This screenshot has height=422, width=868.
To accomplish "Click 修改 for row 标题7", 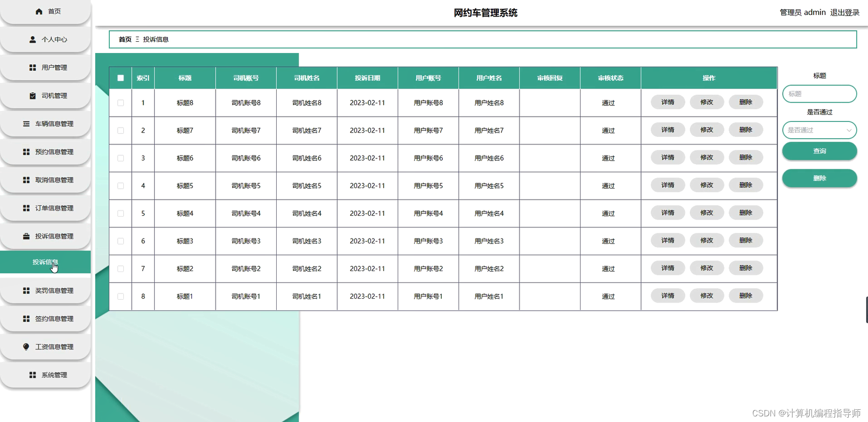I will tap(707, 130).
